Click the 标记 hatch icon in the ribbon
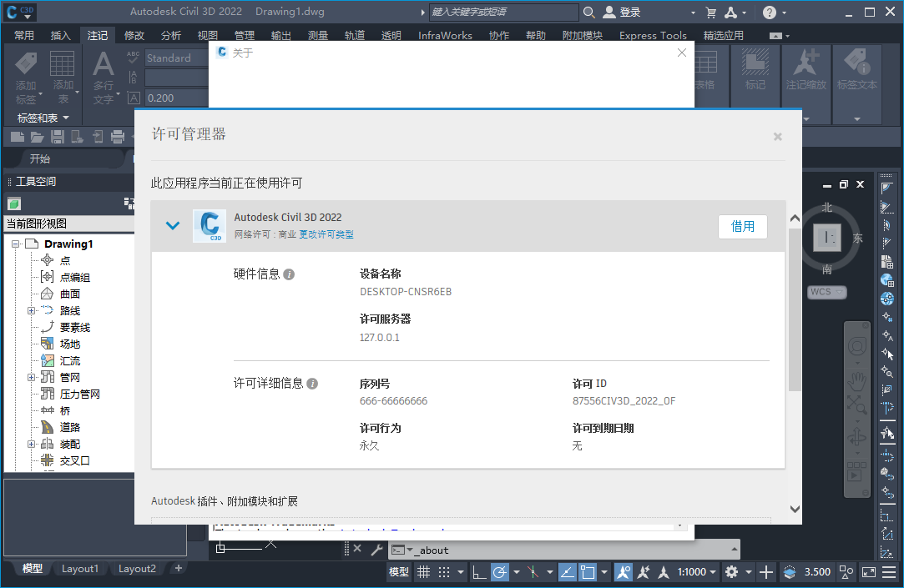This screenshot has width=904, height=588. coord(755,71)
